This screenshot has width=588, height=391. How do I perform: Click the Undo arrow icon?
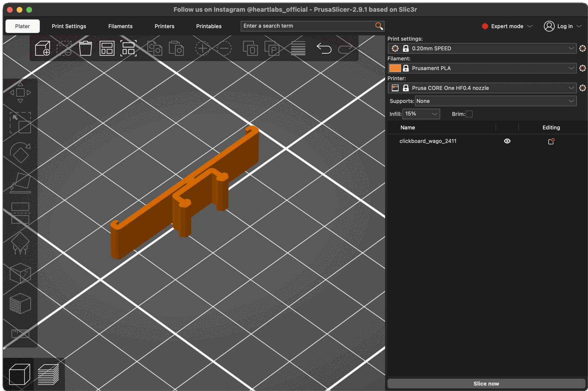(x=324, y=49)
